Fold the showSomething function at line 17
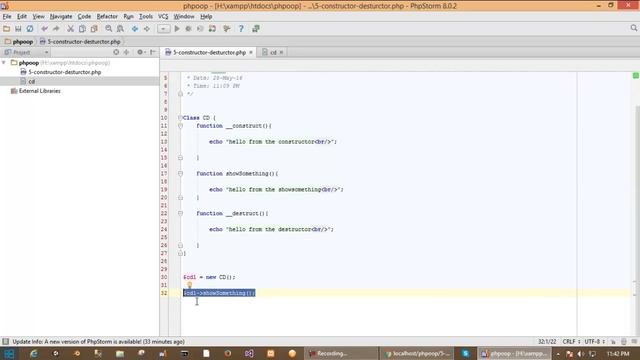 180,173
